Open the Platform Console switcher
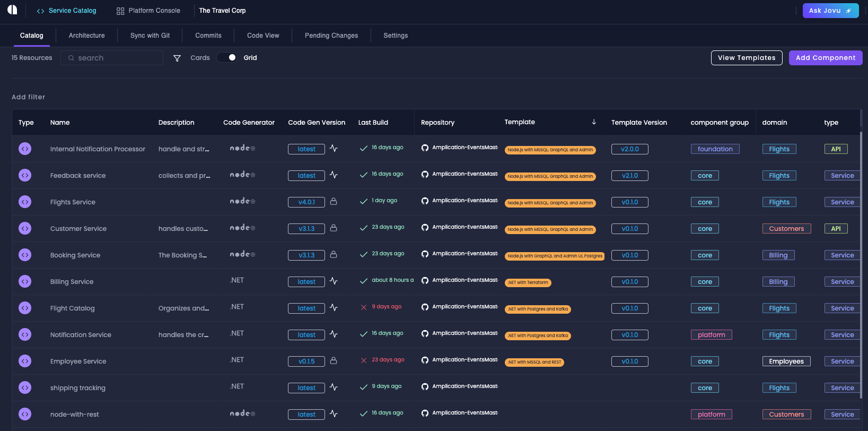 coord(148,11)
